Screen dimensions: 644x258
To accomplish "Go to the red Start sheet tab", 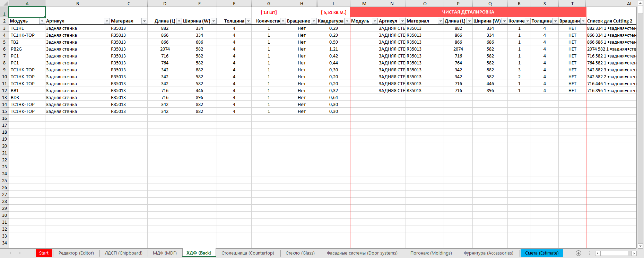I will point(44,253).
